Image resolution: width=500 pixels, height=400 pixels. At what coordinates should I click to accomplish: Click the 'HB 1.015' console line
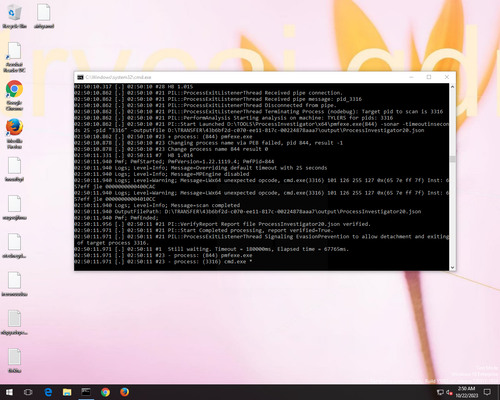[133, 87]
